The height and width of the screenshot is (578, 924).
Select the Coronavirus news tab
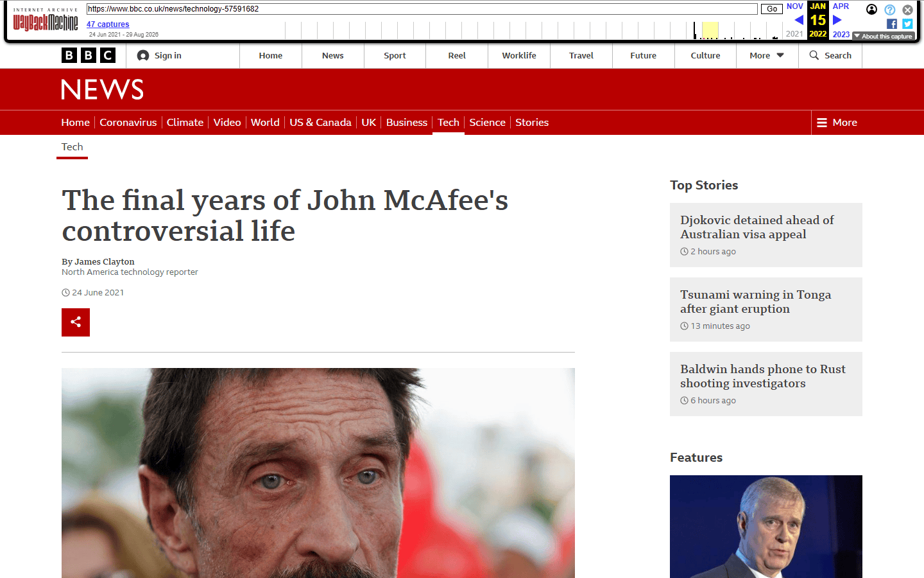[x=128, y=123]
